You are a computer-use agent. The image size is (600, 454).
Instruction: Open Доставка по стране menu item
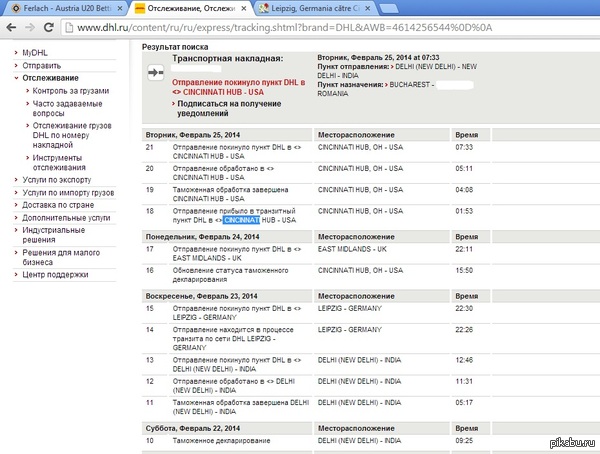pyautogui.click(x=58, y=205)
